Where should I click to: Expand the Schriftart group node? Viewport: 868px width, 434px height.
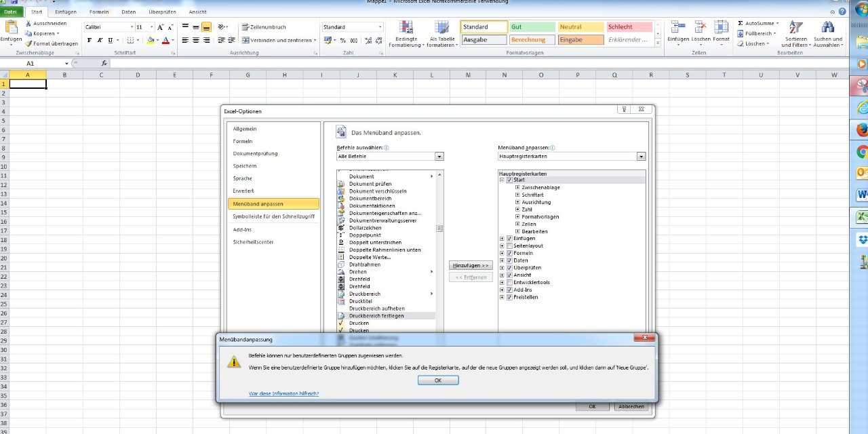517,195
